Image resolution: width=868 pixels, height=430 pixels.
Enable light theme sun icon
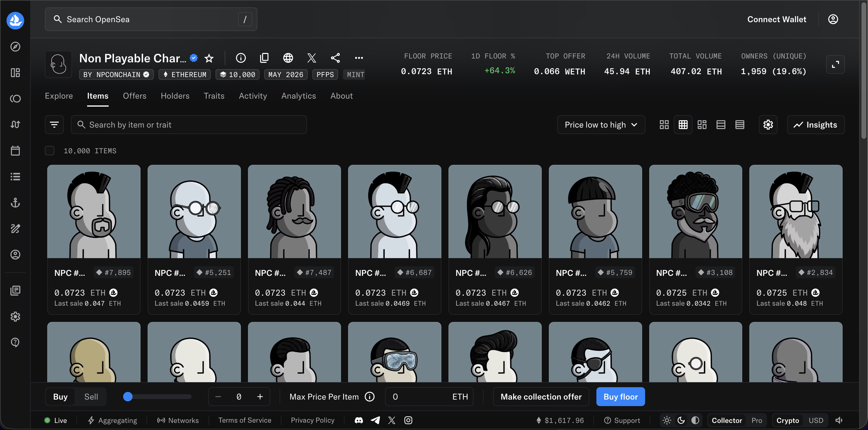point(667,420)
